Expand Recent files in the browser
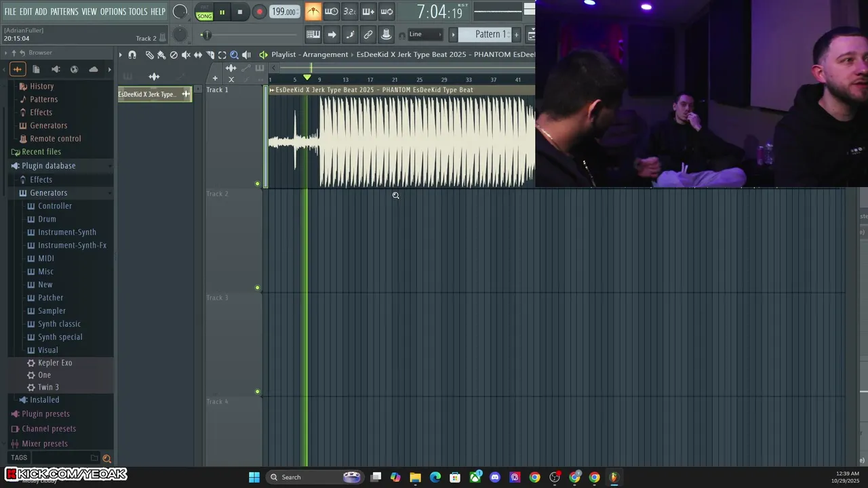This screenshot has height=488, width=868. tap(41, 152)
